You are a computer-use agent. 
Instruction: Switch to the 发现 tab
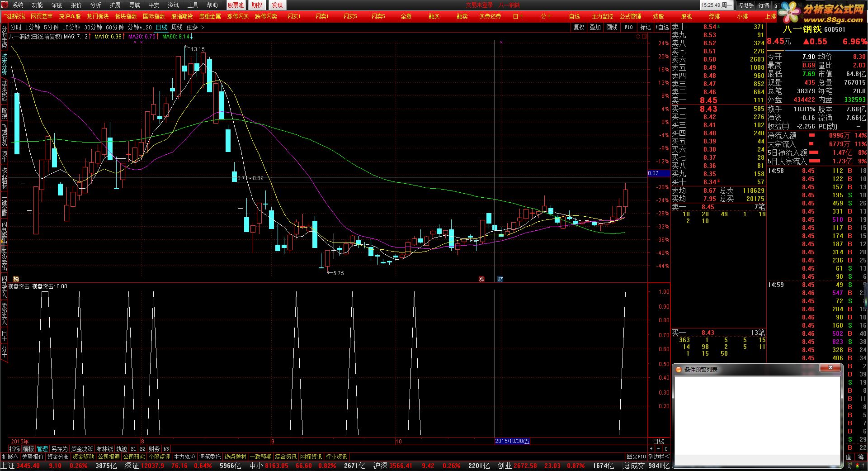pos(277,5)
